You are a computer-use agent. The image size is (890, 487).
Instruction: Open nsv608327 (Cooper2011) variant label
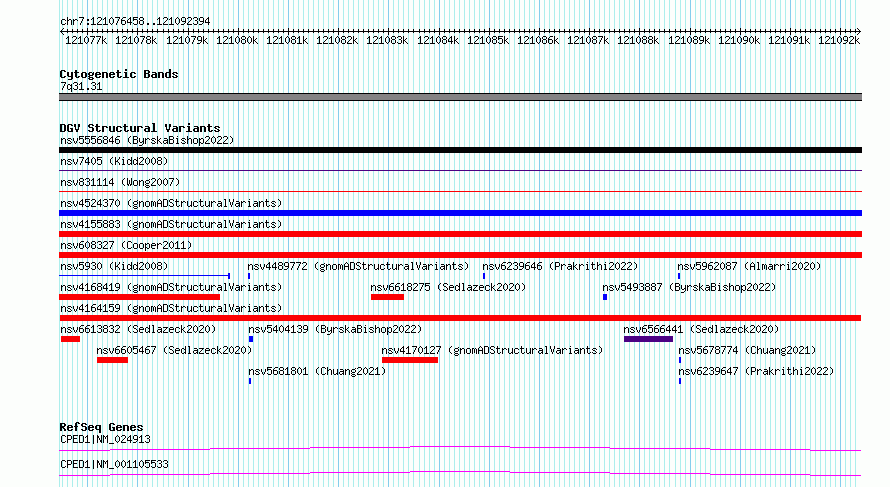click(x=126, y=245)
